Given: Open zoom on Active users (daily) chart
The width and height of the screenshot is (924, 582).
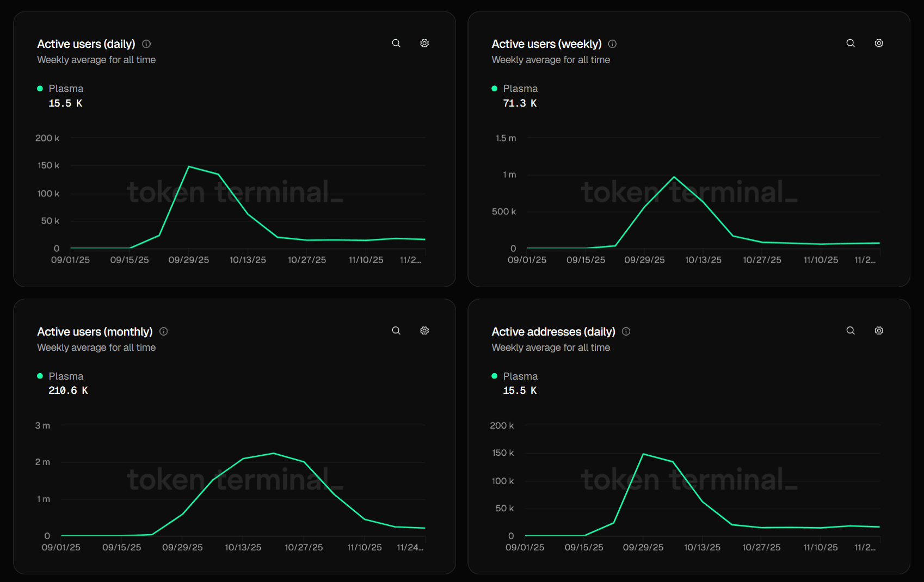Looking at the screenshot, I should tap(396, 44).
